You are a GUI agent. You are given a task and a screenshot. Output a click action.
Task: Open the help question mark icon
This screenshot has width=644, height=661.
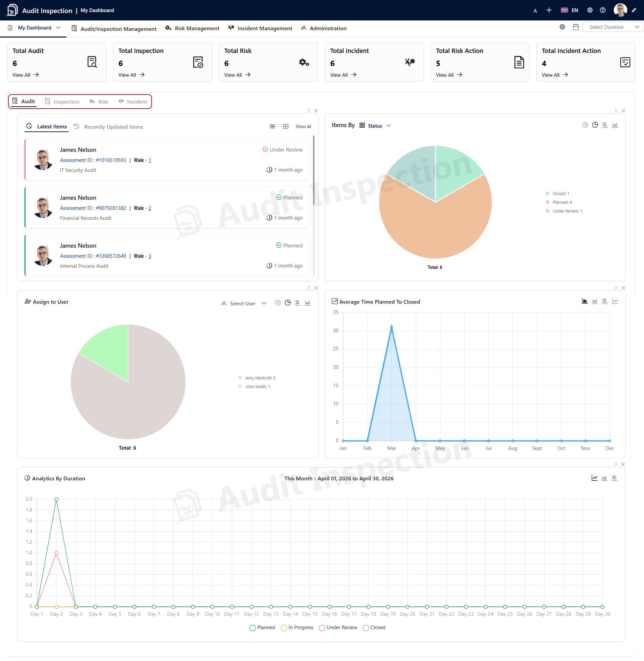(603, 10)
